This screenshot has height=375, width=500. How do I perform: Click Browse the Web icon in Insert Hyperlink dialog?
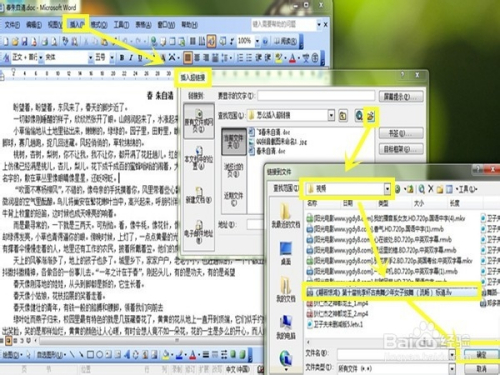tap(359, 116)
